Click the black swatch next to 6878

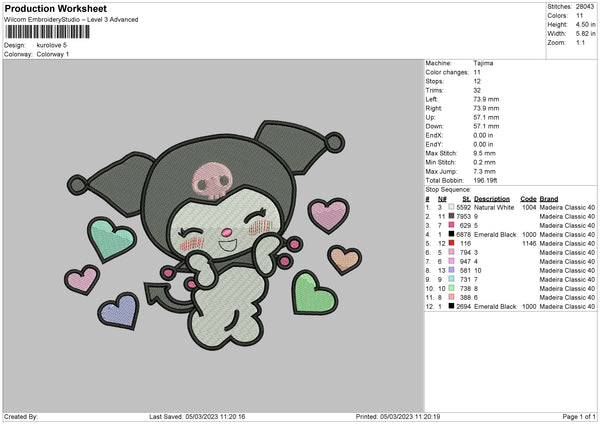click(452, 234)
